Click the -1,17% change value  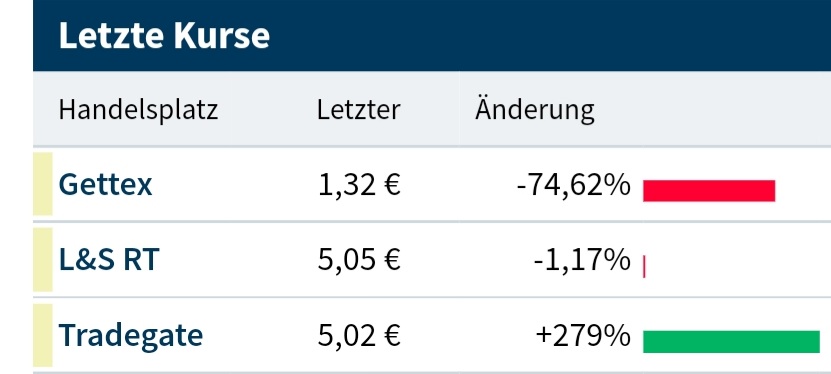pyautogui.click(x=582, y=261)
